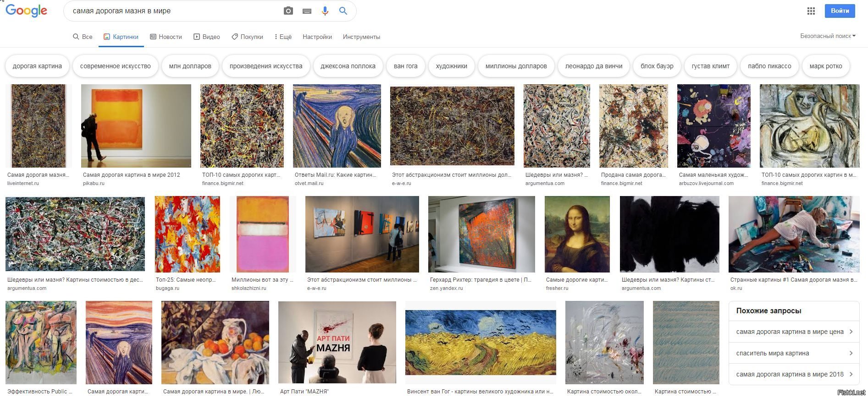Filter by густав климт chip

[710, 66]
